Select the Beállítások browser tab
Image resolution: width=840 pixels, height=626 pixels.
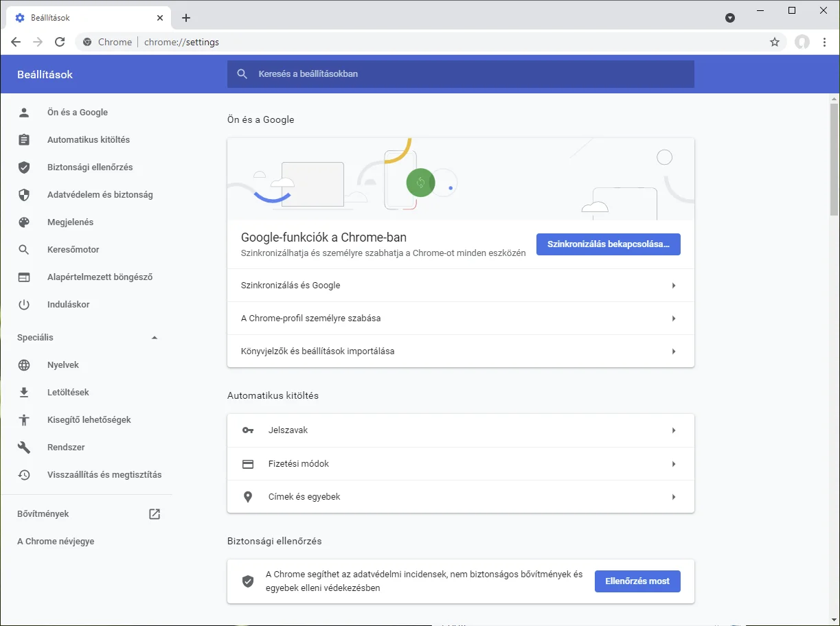coord(88,18)
